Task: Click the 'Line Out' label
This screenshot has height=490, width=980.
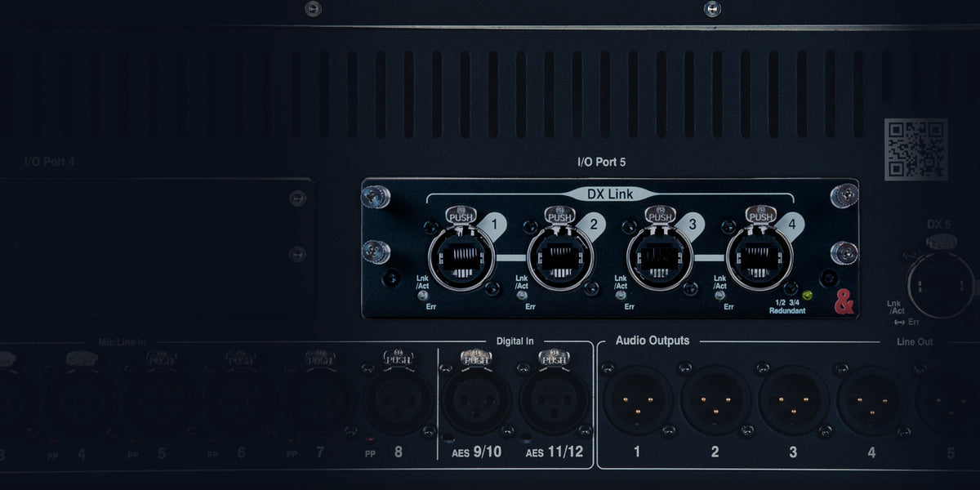Action: click(913, 342)
